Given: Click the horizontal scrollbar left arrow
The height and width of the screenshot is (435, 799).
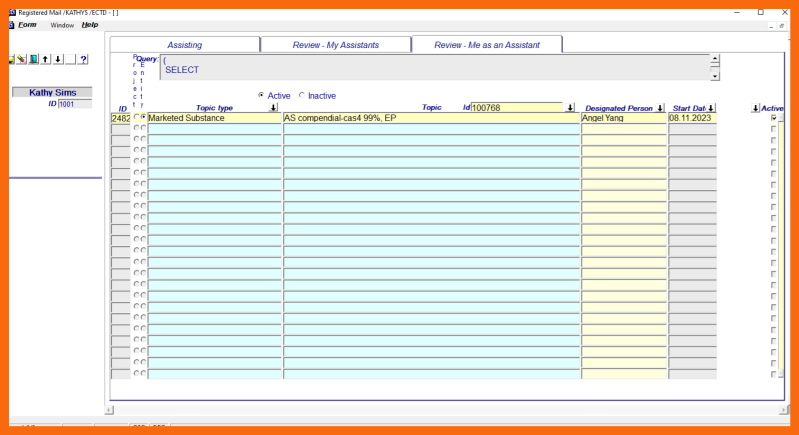Looking at the screenshot, I should point(109,410).
